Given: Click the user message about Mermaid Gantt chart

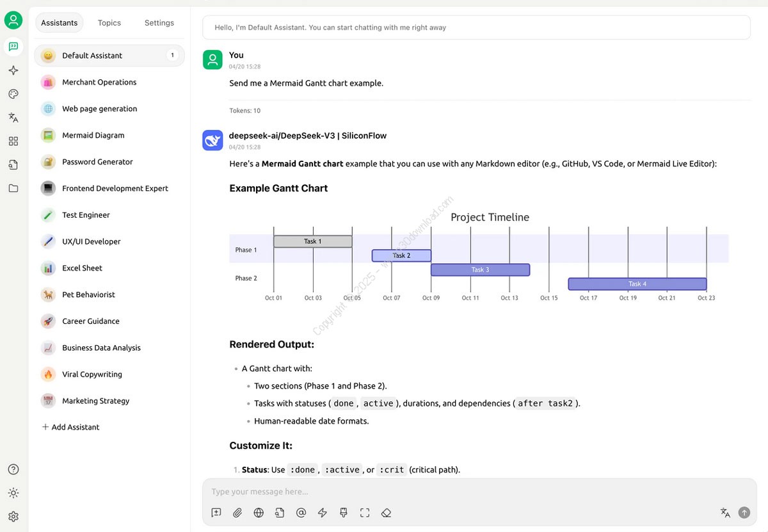Looking at the screenshot, I should pyautogui.click(x=307, y=83).
